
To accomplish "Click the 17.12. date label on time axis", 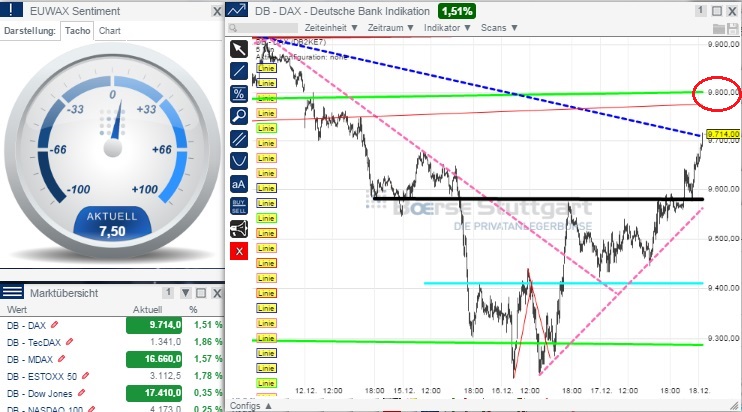I will point(601,391).
